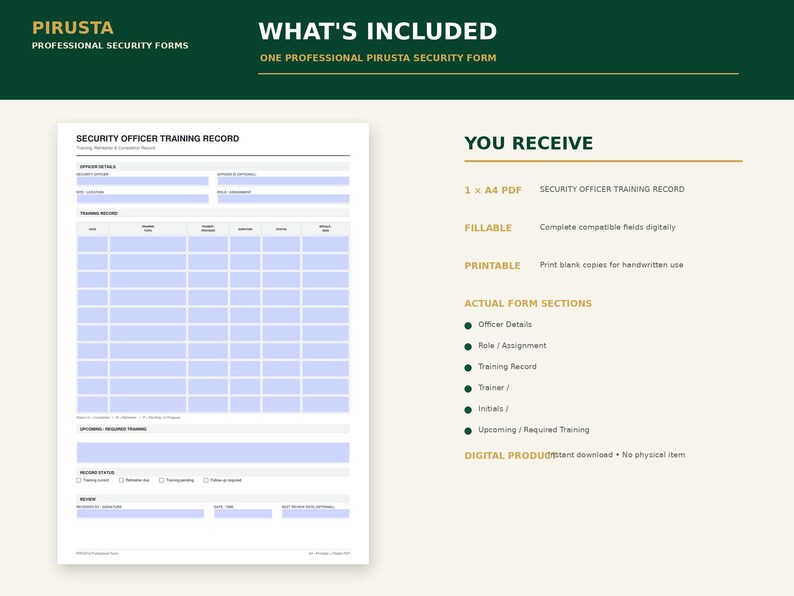Click the Next Review Date (Optional) field
The image size is (794, 596).
(x=315, y=513)
